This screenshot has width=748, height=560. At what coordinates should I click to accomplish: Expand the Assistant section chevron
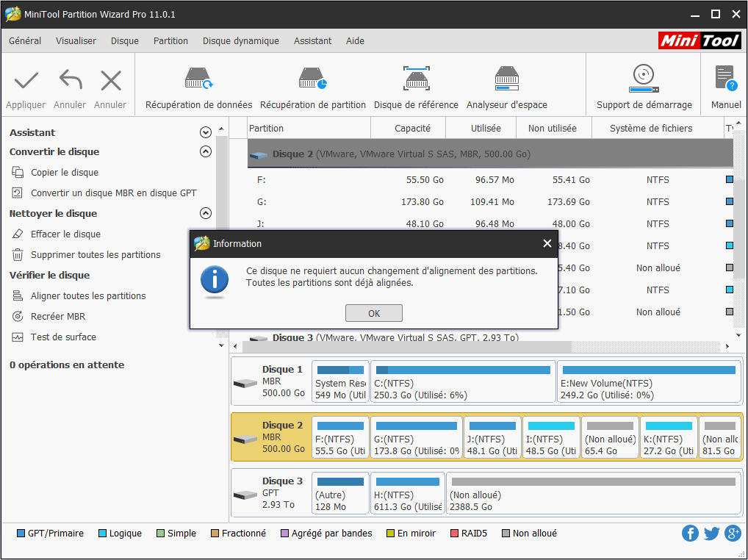206,132
